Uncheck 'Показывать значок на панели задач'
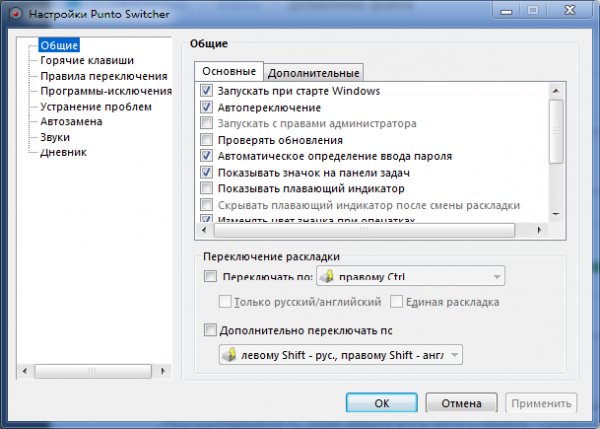The height and width of the screenshot is (429, 600). pyautogui.click(x=207, y=172)
